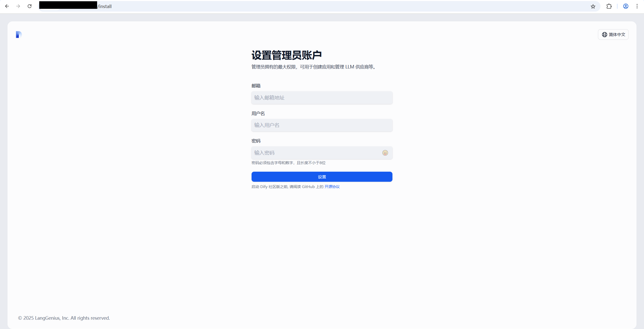
Task: Click the Dify logo at top left
Action: pos(19,34)
